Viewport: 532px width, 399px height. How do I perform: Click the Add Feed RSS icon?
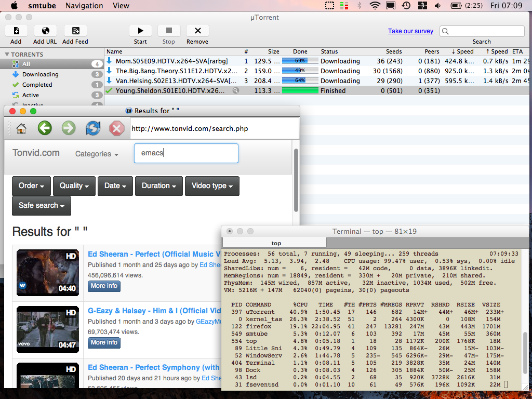pyautogui.click(x=75, y=31)
